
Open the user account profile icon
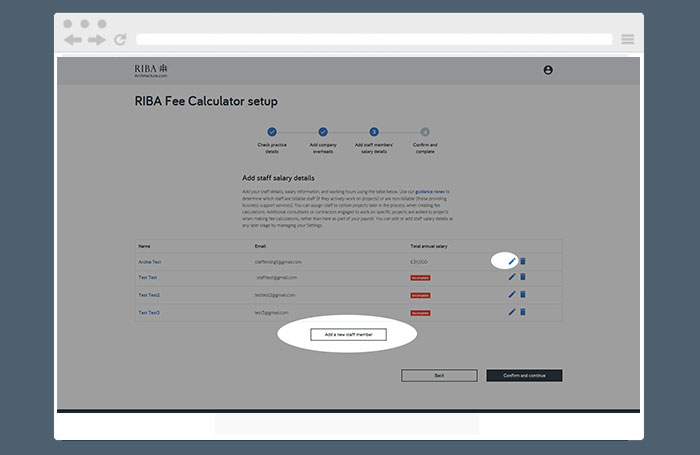tap(548, 70)
